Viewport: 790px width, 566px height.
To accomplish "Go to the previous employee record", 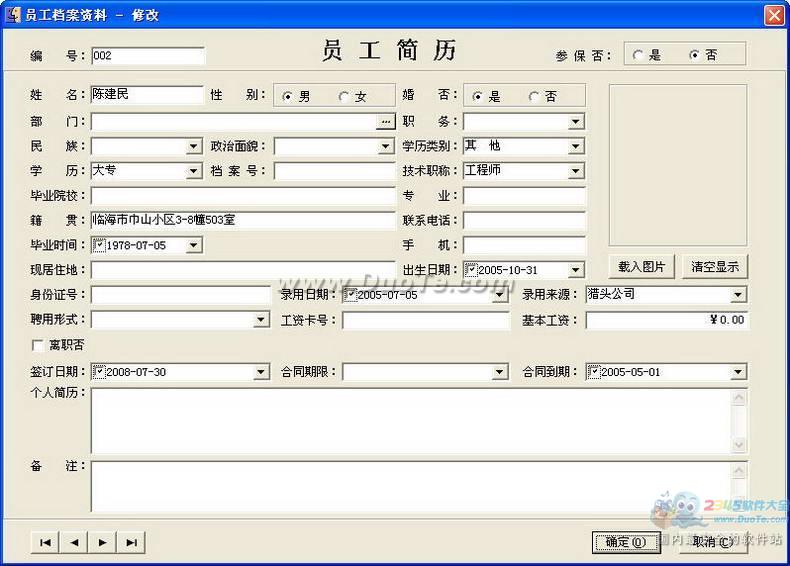I will pyautogui.click(x=74, y=542).
